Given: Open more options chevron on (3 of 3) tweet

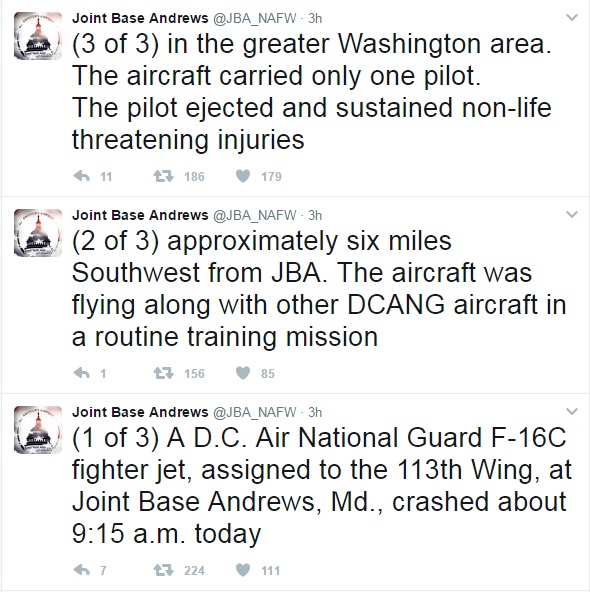Looking at the screenshot, I should [572, 17].
